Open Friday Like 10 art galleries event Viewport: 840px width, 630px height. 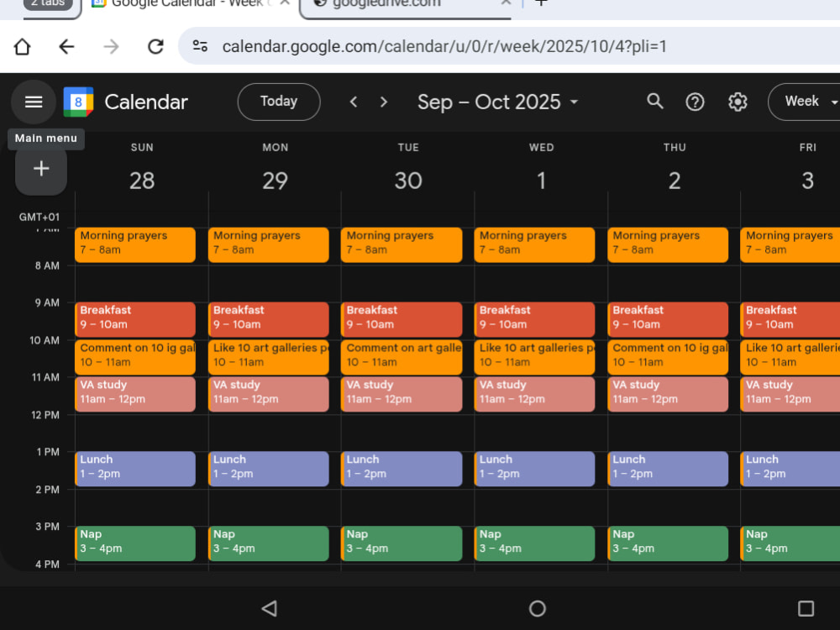[790, 357]
